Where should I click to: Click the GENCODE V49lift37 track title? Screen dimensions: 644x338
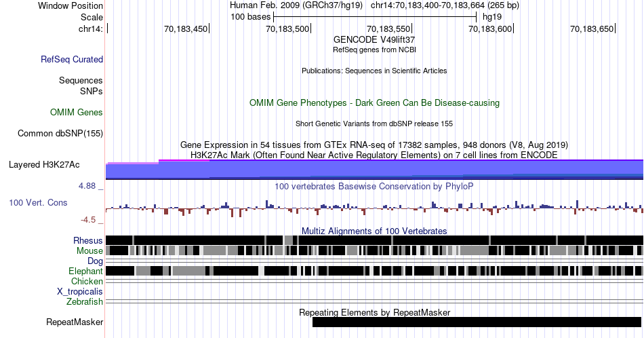374,39
